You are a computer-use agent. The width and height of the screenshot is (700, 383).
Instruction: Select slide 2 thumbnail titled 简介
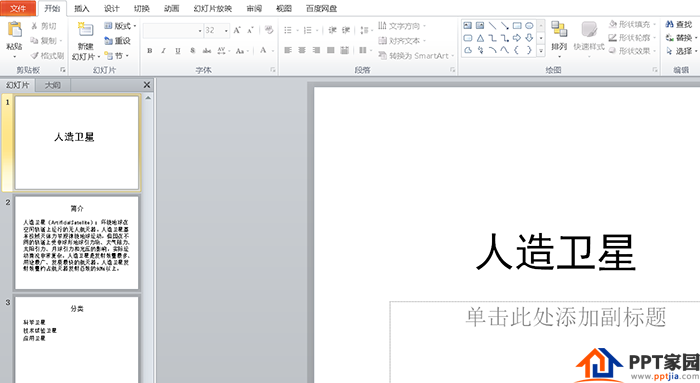(77, 243)
